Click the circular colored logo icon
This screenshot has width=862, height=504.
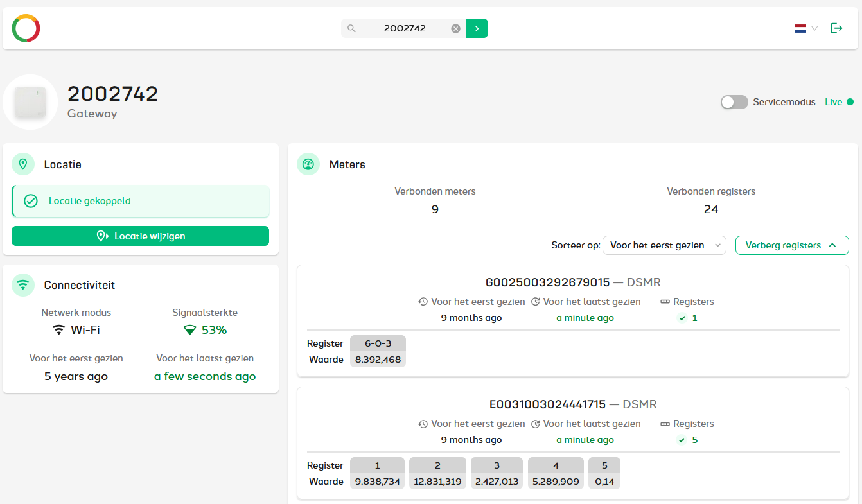(x=26, y=28)
